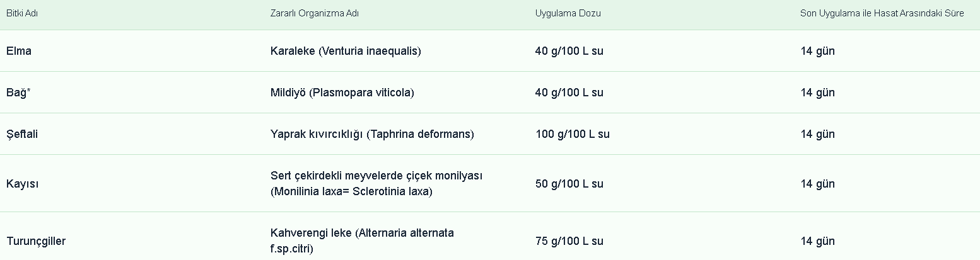
Task: Click the "Zararlı Organizma Adı" column header
Action: click(315, 13)
